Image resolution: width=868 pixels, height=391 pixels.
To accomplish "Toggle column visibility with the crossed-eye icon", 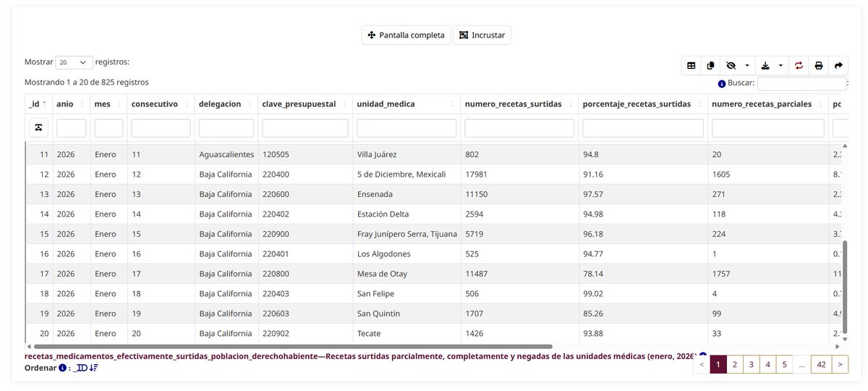I will pyautogui.click(x=730, y=65).
